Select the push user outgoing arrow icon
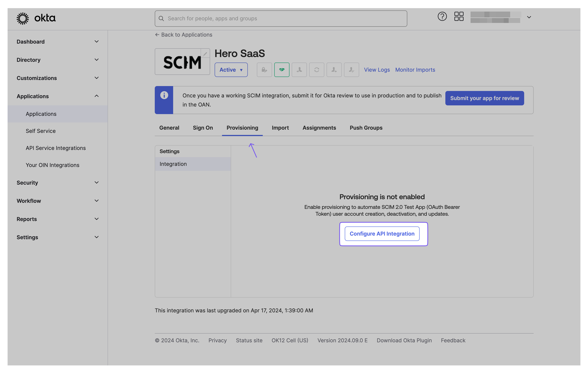 click(334, 70)
